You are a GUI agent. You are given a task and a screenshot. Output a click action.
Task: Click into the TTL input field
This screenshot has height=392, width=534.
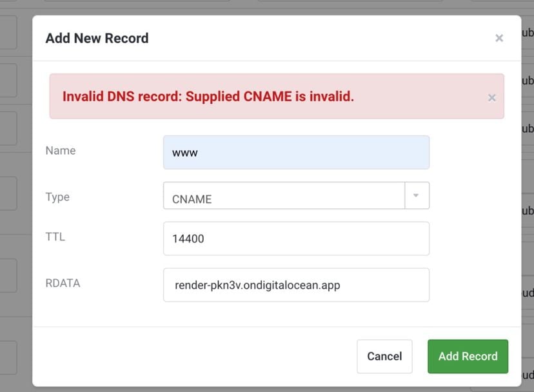pos(296,239)
